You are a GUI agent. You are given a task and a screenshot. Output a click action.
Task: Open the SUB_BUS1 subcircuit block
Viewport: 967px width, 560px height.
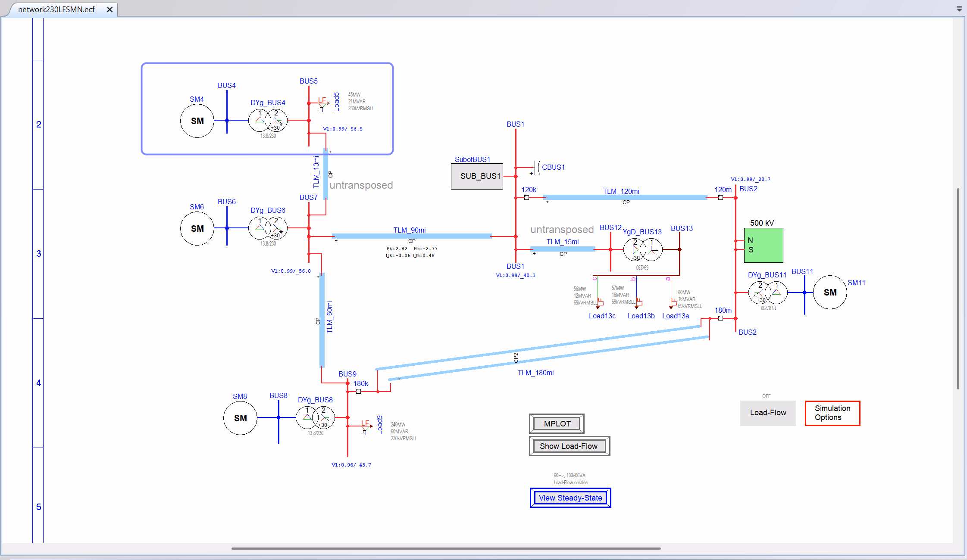[477, 176]
